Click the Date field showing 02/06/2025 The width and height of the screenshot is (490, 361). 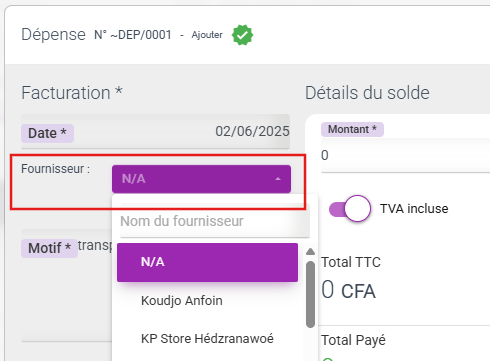156,132
